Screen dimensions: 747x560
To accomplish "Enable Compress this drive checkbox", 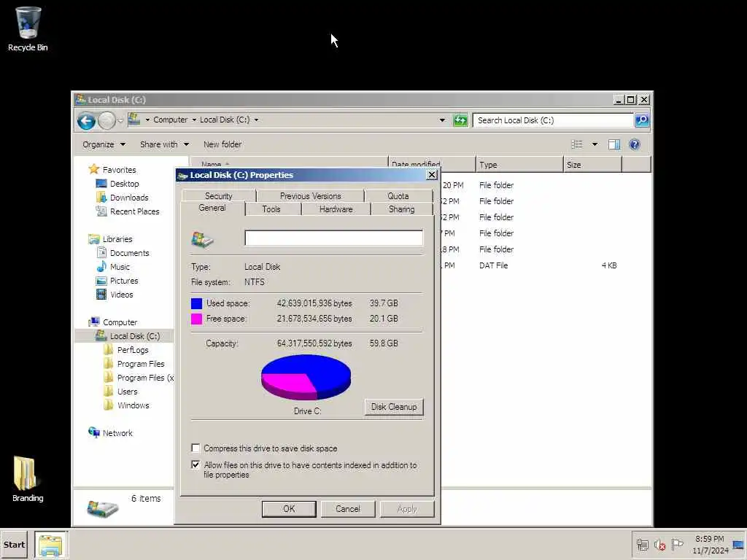I will tap(196, 448).
